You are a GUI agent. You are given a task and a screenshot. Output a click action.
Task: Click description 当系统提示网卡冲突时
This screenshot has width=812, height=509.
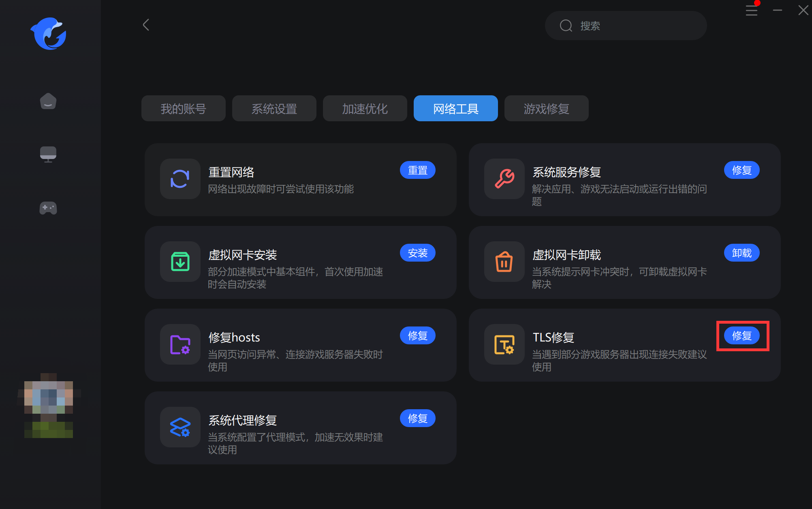point(620,278)
